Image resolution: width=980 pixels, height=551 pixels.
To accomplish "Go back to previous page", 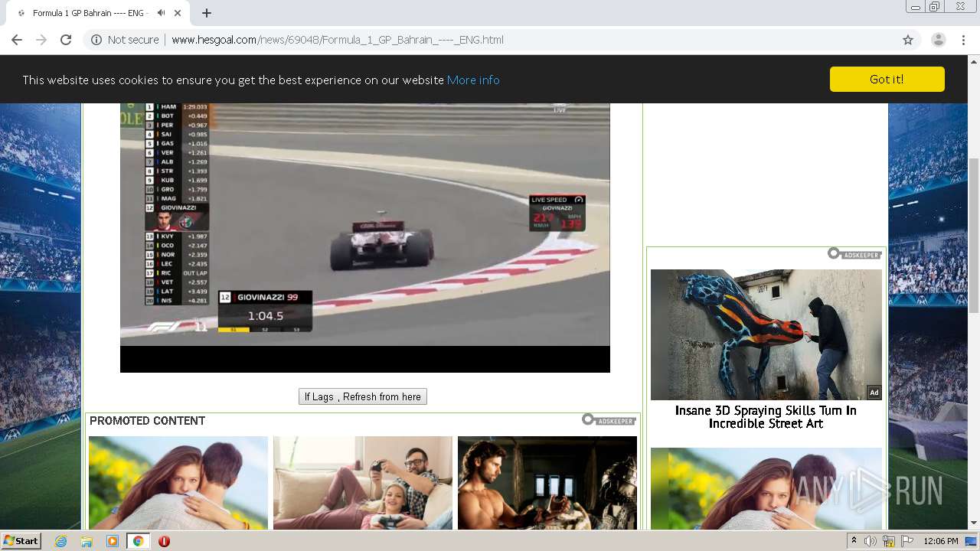I will click(17, 40).
